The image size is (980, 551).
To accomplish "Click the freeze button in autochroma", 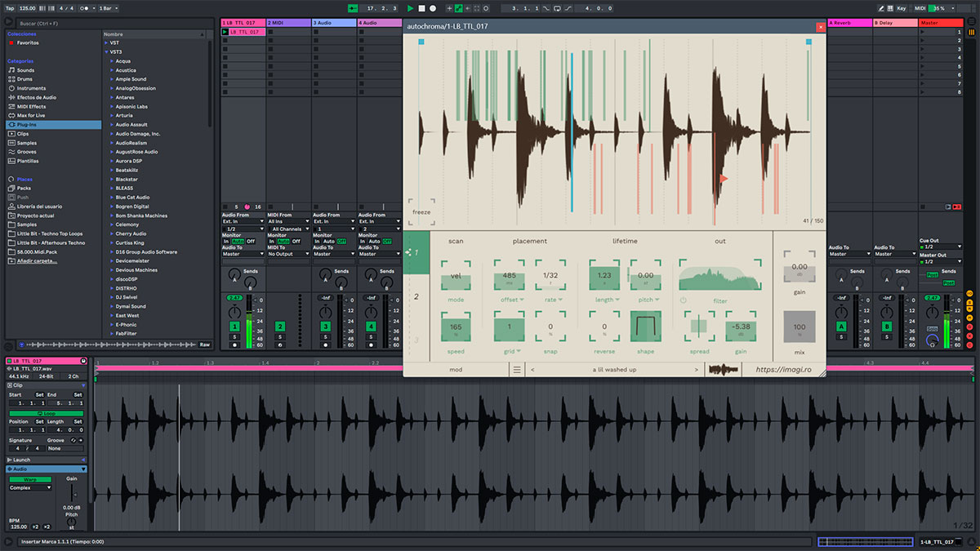I will [x=421, y=212].
